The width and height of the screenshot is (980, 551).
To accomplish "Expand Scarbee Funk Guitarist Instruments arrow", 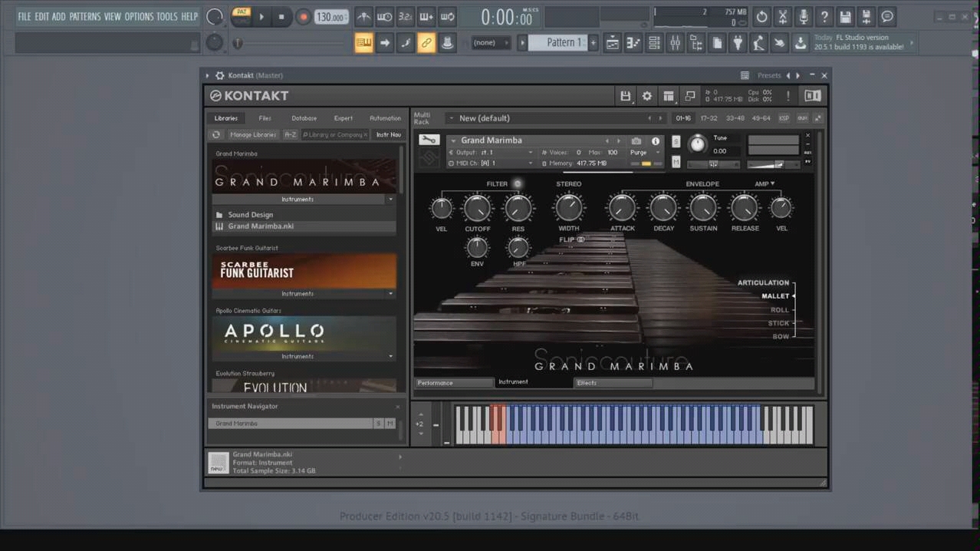I will point(390,294).
